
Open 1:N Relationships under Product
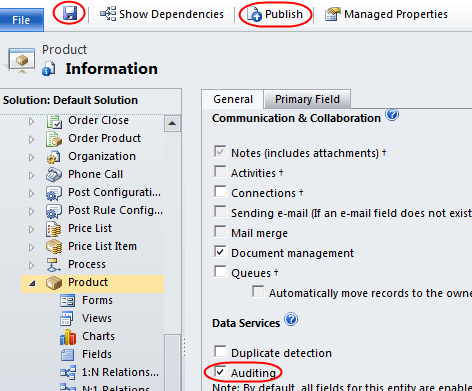pos(120,372)
